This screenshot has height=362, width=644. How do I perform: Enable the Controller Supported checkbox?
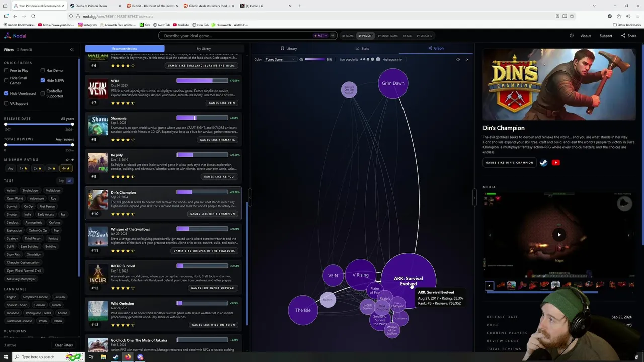[x=43, y=93]
